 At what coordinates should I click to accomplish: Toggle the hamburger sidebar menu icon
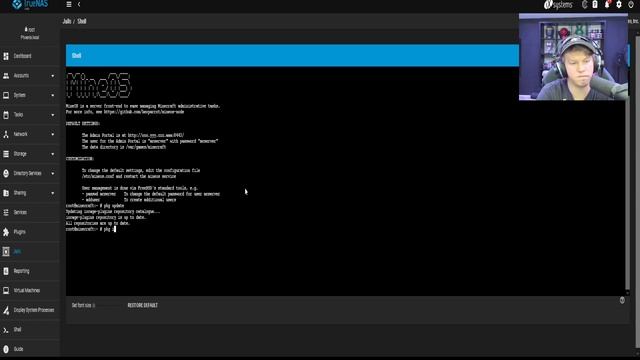tap(69, 4)
